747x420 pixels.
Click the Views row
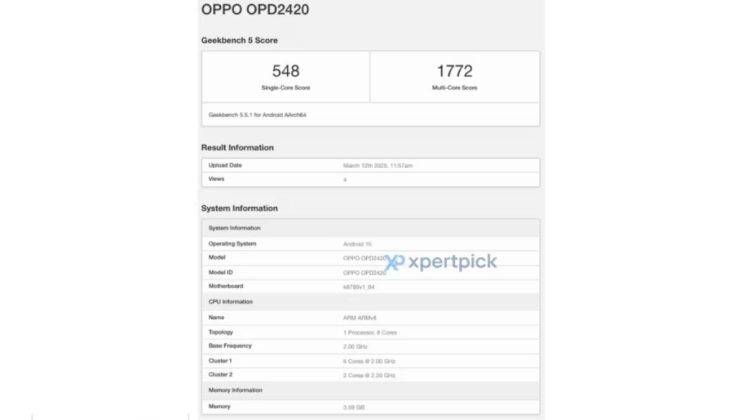click(370, 179)
